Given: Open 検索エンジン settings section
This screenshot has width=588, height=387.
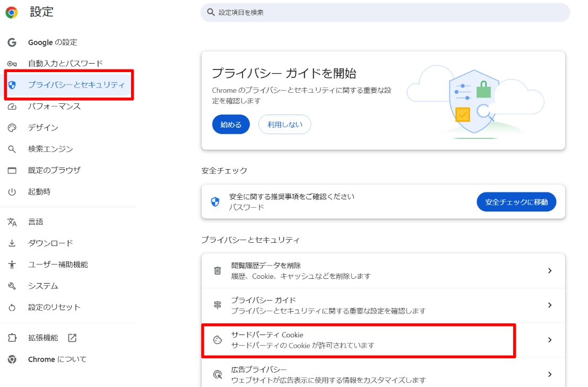Looking at the screenshot, I should tap(50, 149).
